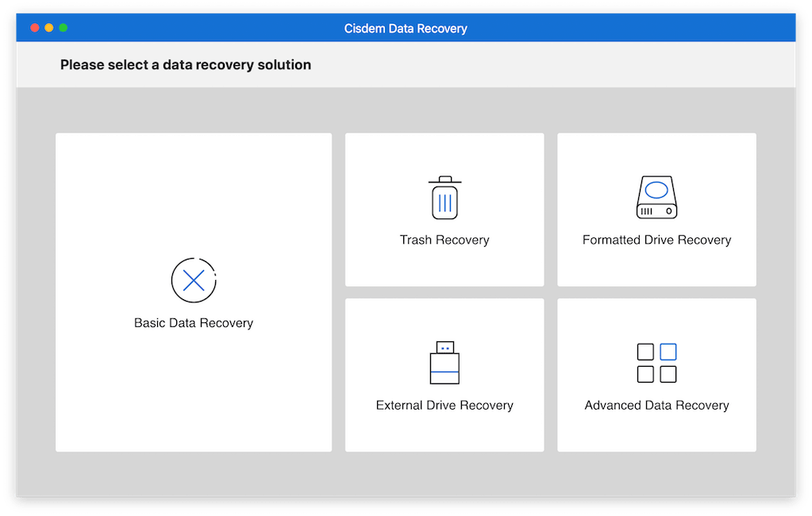Choose Formatted Drive Recovery by its label
Viewport: 812px width, 516px height.
[x=656, y=239]
